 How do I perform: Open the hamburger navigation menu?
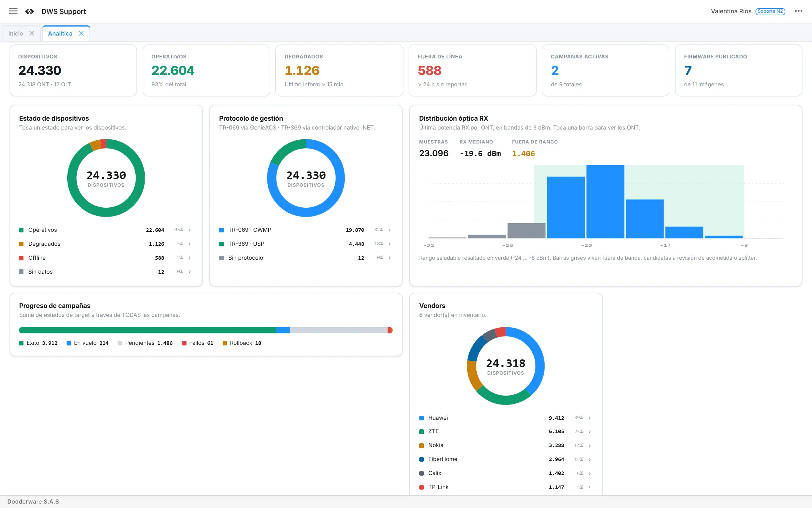[13, 11]
